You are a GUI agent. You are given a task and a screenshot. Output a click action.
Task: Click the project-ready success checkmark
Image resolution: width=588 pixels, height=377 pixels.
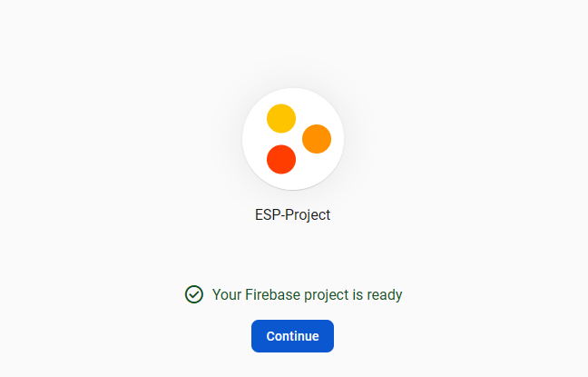coord(194,294)
